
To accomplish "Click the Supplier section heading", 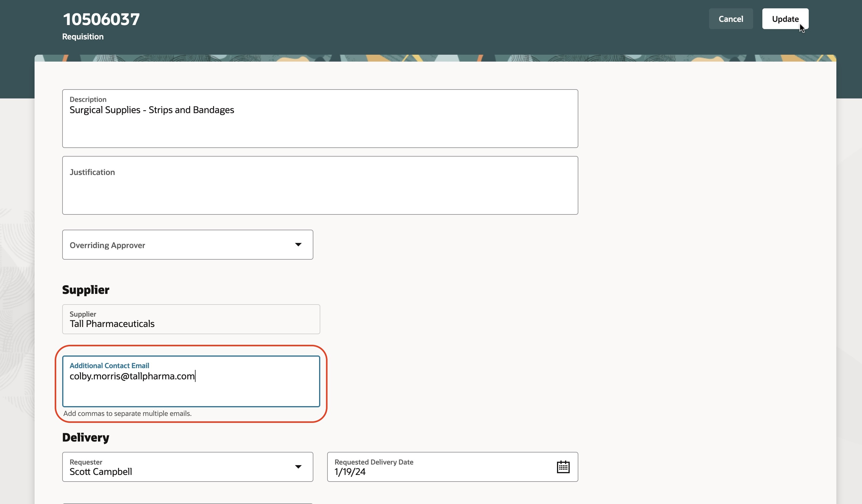I will (86, 290).
